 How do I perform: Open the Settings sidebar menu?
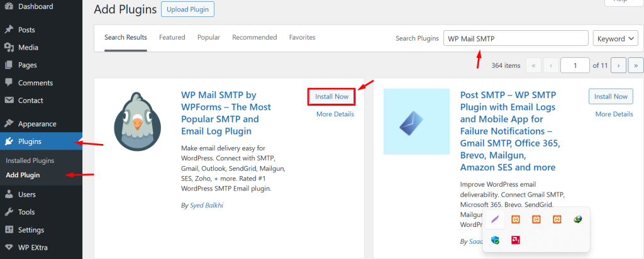coord(31,230)
